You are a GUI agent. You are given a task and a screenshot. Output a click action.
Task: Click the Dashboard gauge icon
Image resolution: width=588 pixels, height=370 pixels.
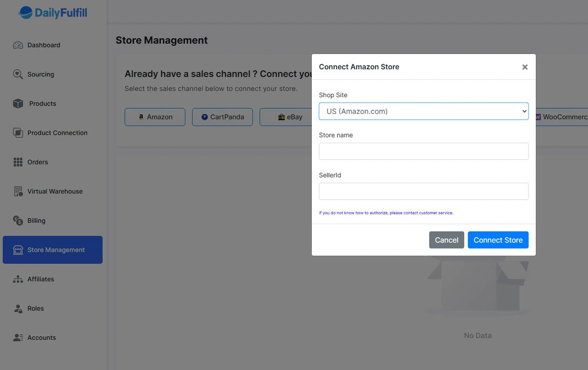pos(18,45)
